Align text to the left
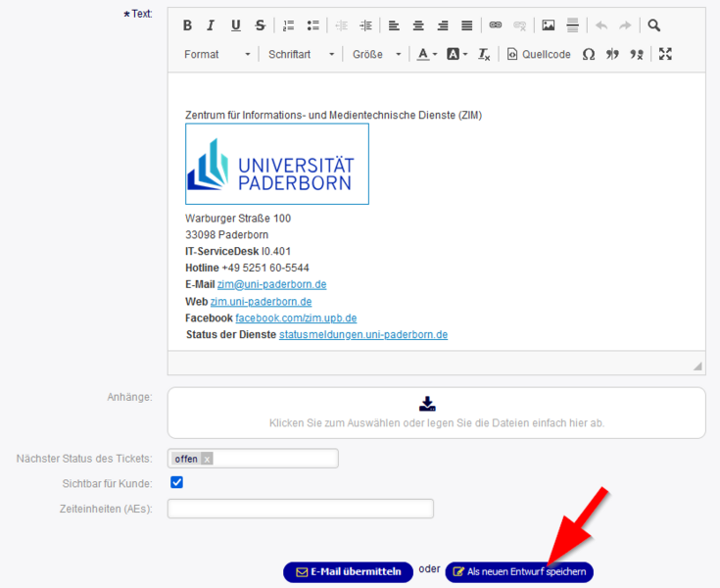This screenshot has height=588, width=720. coord(394,25)
